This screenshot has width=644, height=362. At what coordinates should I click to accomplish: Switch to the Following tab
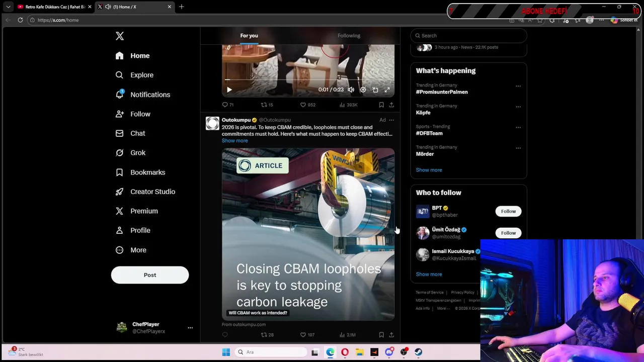point(349,36)
